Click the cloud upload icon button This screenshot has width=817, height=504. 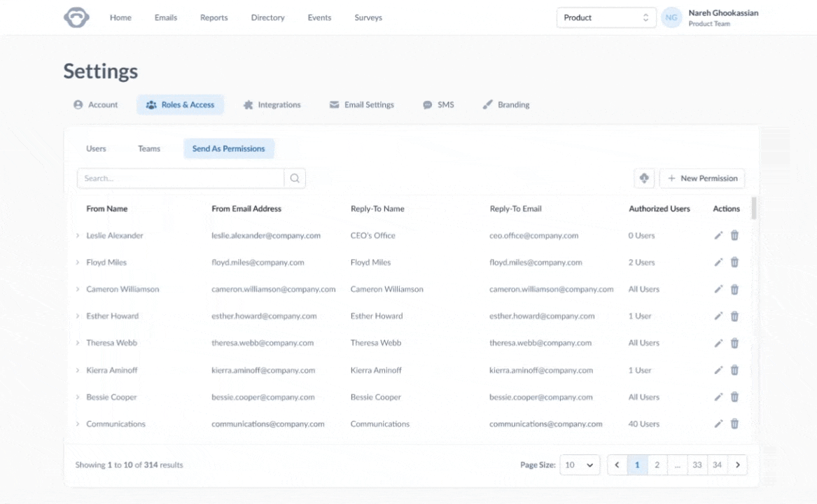click(644, 178)
